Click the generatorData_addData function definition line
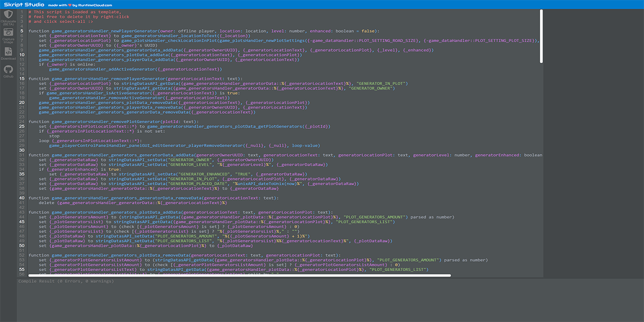This screenshot has height=322, width=644. coord(285,155)
